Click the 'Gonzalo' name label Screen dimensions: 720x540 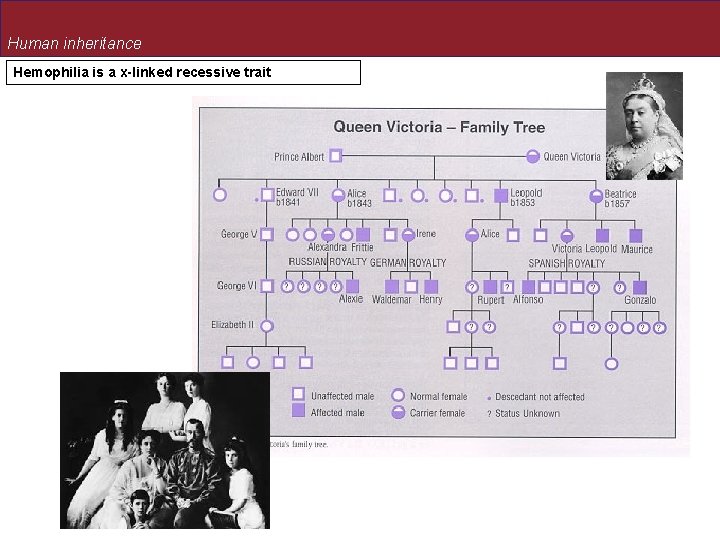coord(640,300)
